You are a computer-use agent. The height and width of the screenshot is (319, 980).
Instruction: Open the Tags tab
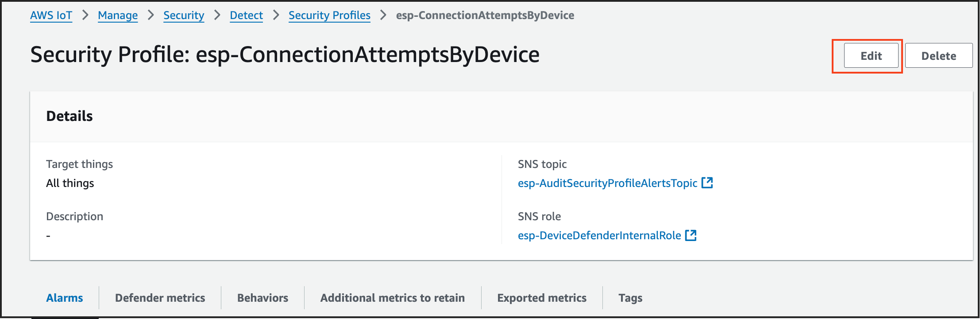click(630, 298)
